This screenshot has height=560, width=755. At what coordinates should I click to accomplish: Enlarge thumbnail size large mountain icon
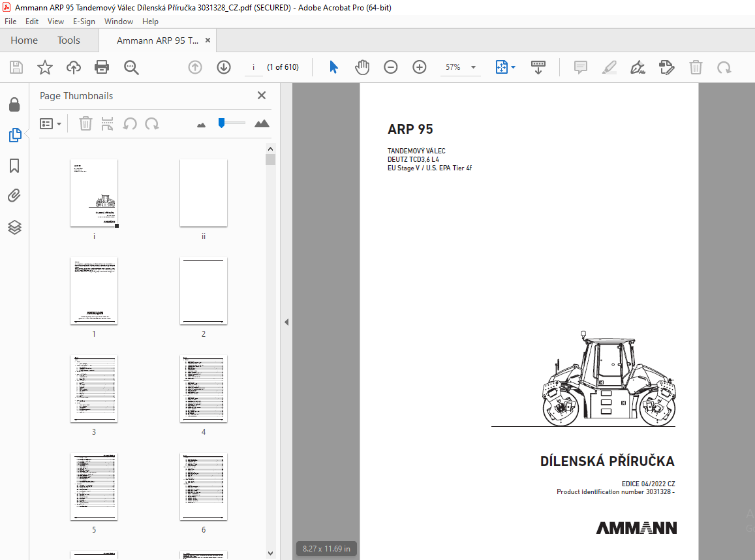262,124
